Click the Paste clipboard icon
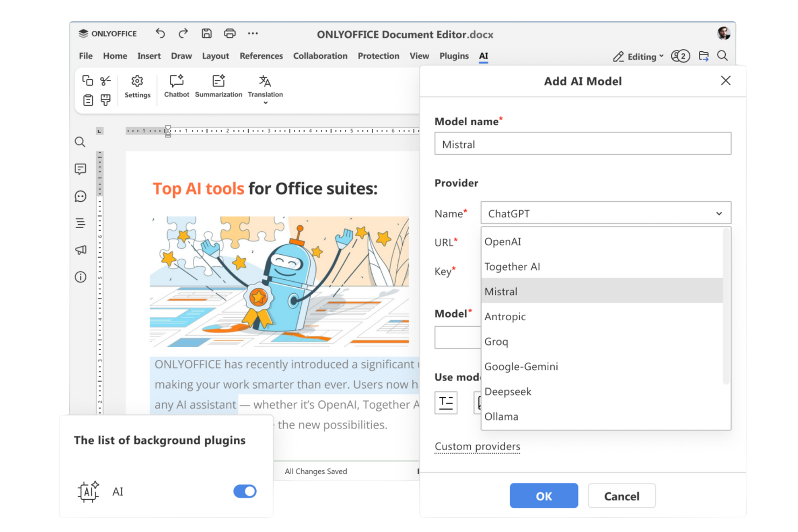798x532 pixels. [x=88, y=100]
